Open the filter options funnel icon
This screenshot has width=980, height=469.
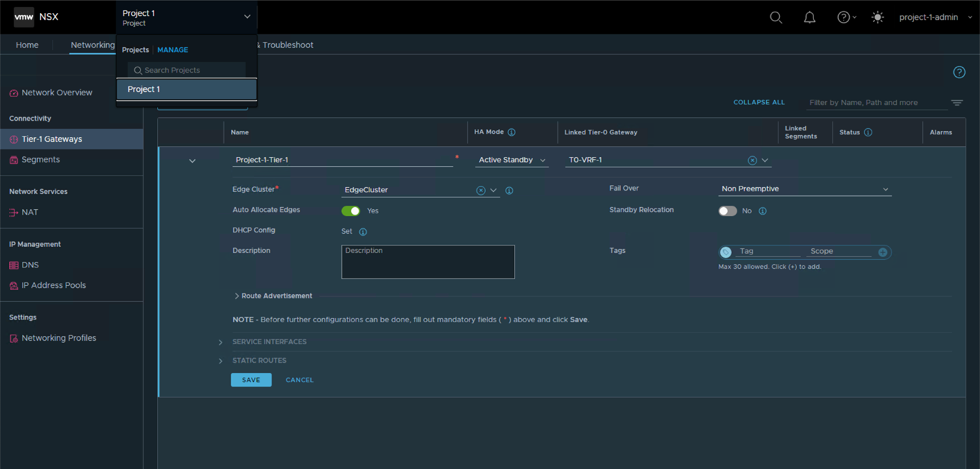957,102
